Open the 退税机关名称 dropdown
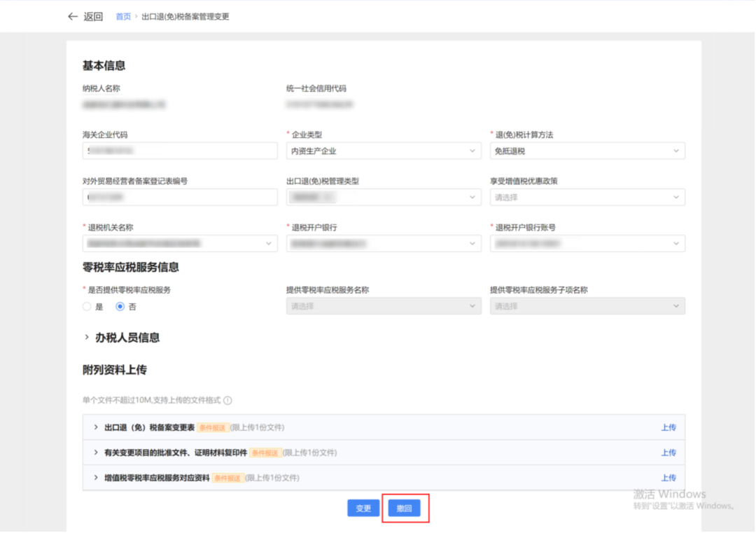Viewport: 756px width, 533px height. 179,244
